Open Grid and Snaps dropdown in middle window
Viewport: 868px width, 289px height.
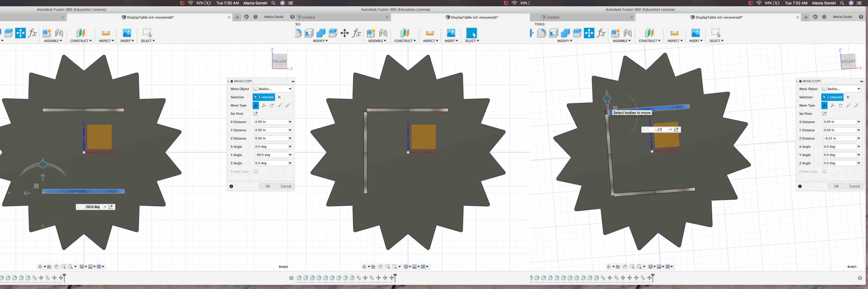coord(416,266)
